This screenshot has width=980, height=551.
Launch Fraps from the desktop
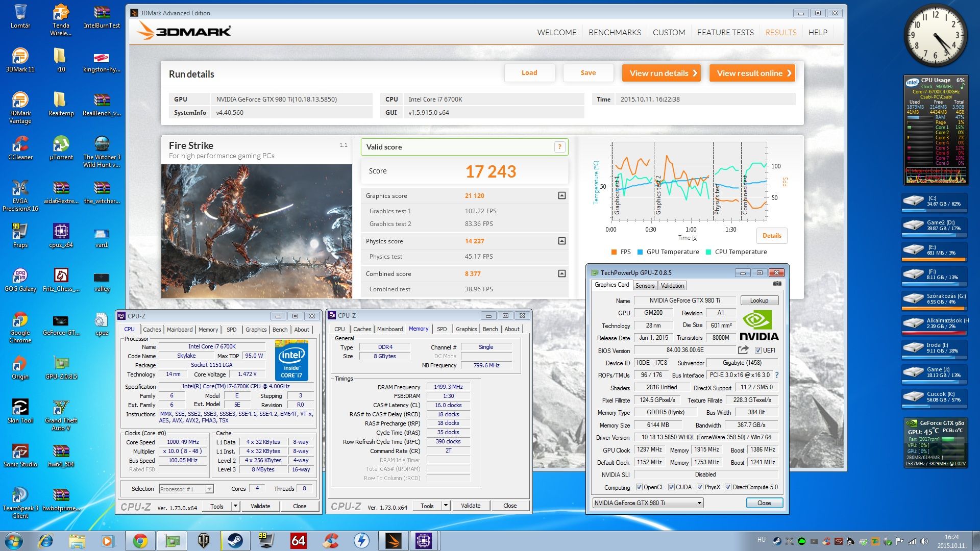coord(20,235)
